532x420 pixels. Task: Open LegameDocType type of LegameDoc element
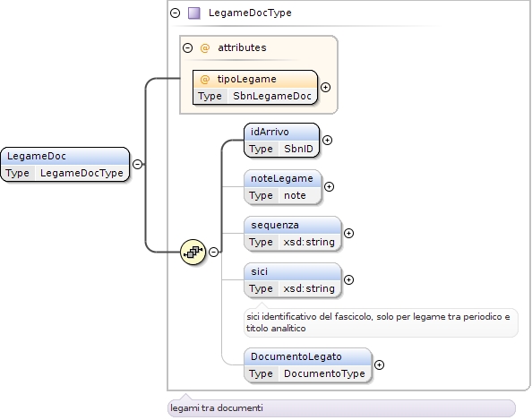pos(82,173)
